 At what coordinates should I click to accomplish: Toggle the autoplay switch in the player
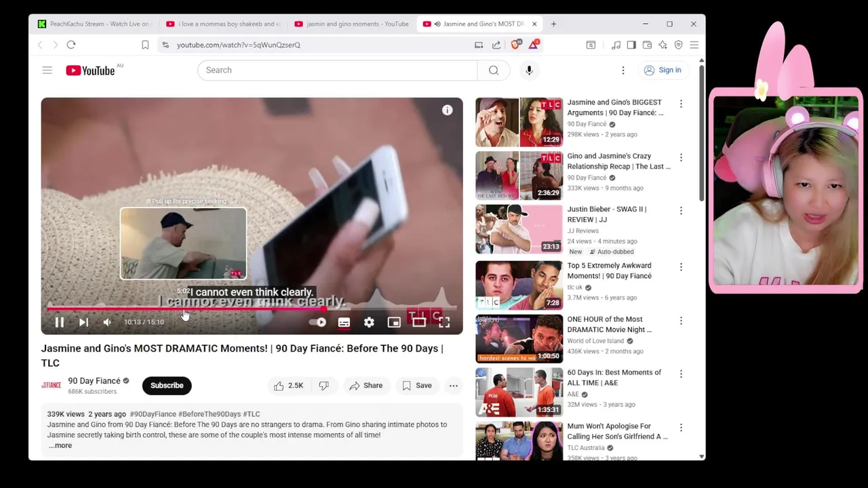point(318,323)
